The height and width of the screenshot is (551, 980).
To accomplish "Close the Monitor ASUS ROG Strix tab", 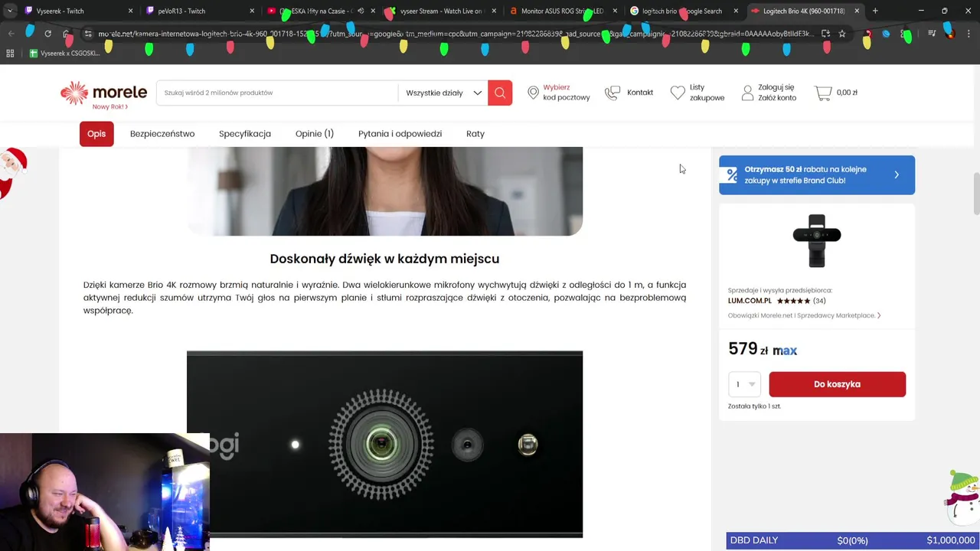I will (615, 11).
